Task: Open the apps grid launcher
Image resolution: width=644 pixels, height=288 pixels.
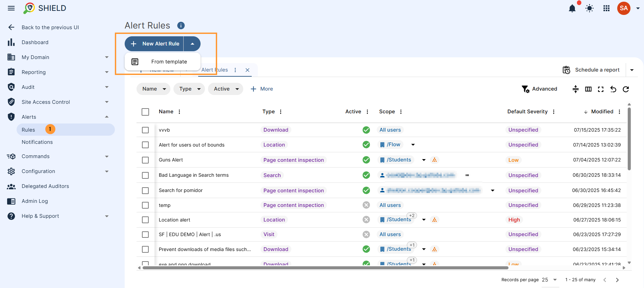Action: click(606, 8)
